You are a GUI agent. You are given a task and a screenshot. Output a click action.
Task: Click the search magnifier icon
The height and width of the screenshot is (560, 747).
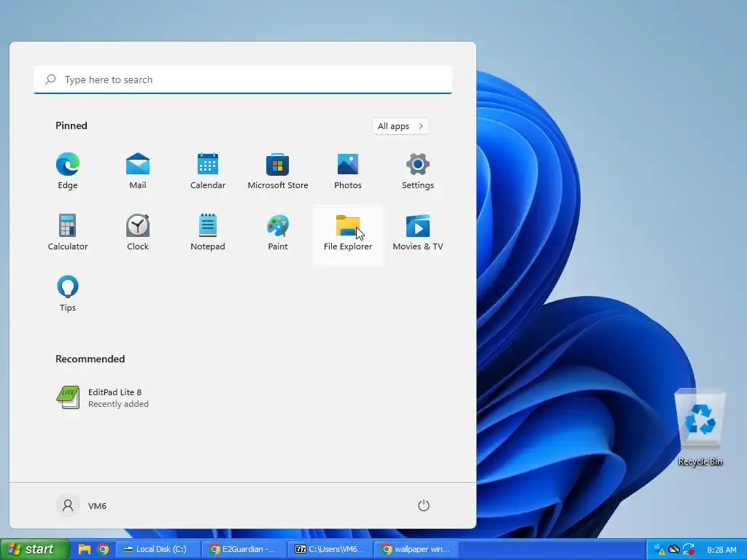click(x=50, y=79)
